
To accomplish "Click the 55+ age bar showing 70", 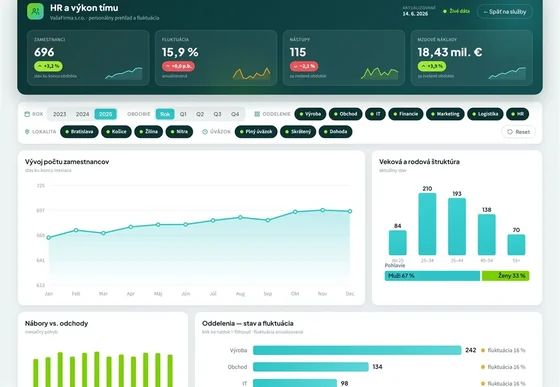I will tap(516, 245).
